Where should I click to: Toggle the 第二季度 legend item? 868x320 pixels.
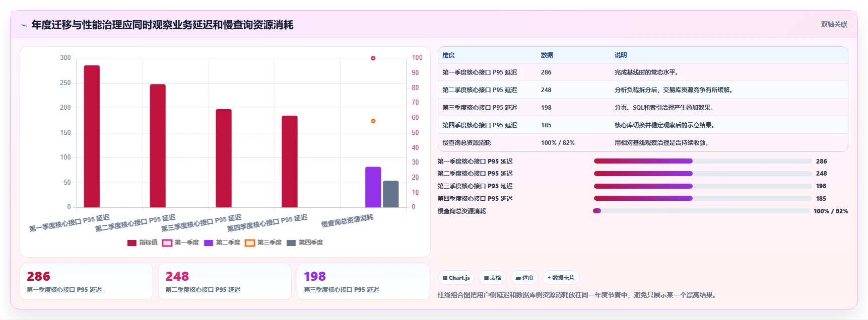click(222, 243)
